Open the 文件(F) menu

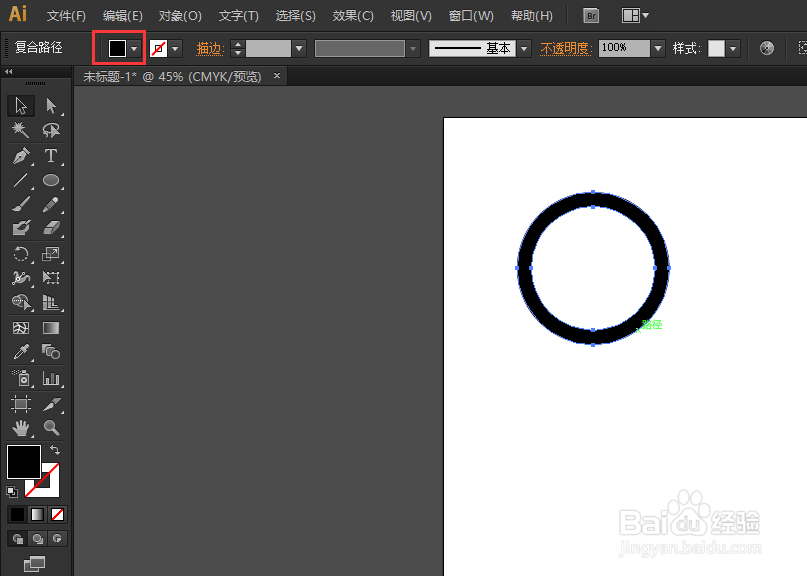click(66, 16)
